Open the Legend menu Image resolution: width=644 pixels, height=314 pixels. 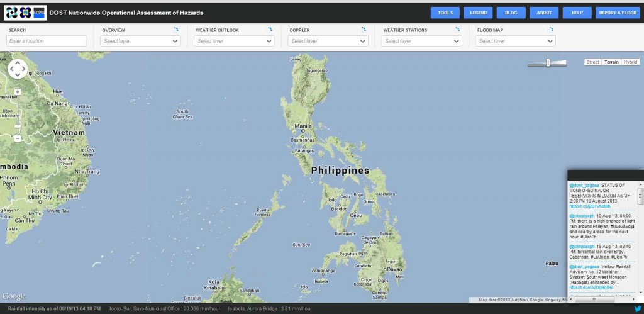(477, 13)
